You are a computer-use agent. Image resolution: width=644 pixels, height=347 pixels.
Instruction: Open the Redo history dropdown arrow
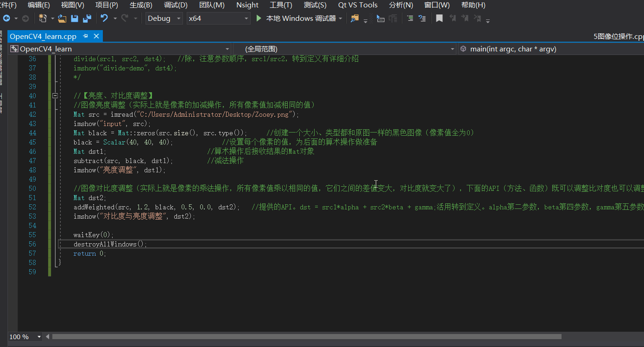coord(135,19)
